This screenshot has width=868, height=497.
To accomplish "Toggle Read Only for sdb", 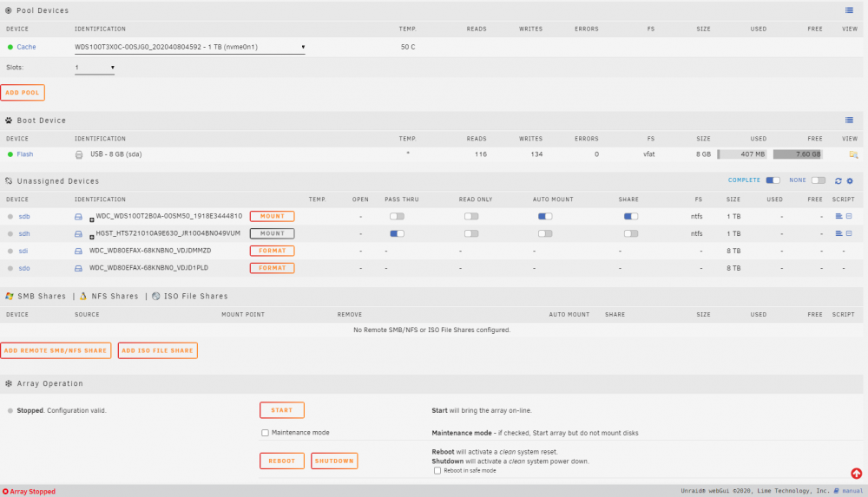I will tap(471, 216).
